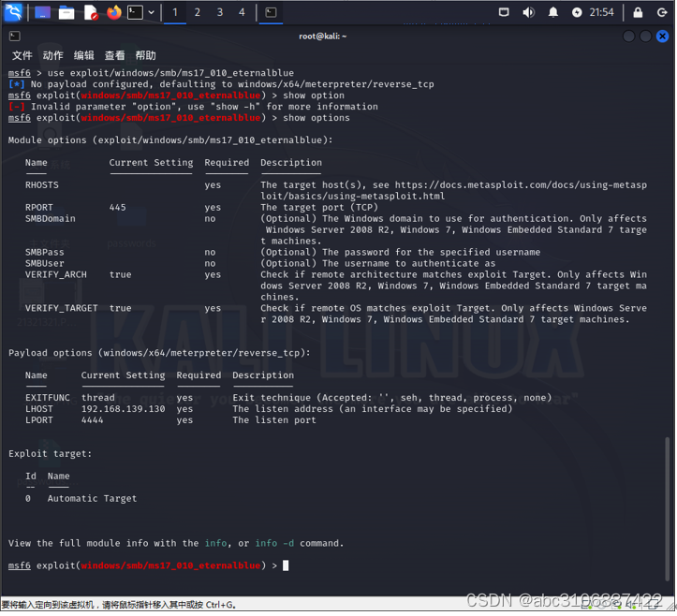Click the 'show options' command text
Viewport: 677px width, 616px height.
pos(316,118)
